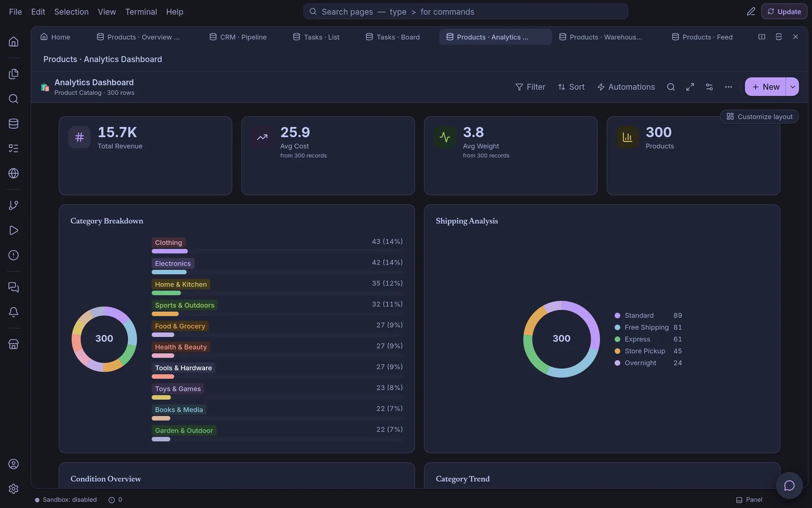The image size is (812, 508).
Task: Open the Filter options
Action: pyautogui.click(x=530, y=87)
